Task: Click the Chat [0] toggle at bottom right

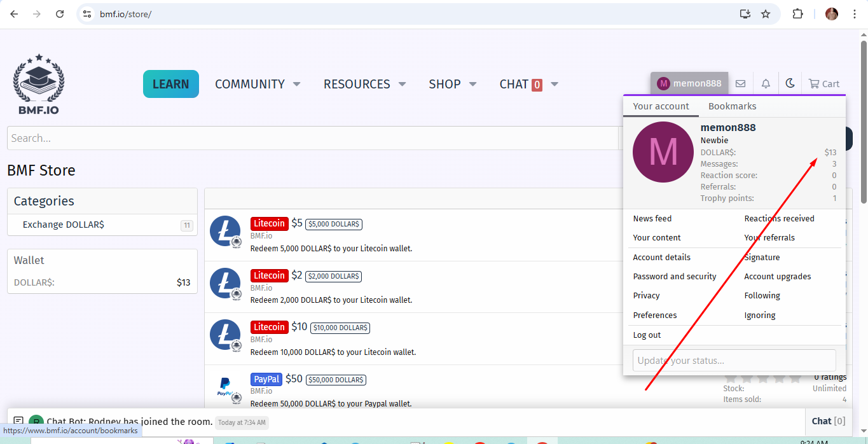Action: 829,421
